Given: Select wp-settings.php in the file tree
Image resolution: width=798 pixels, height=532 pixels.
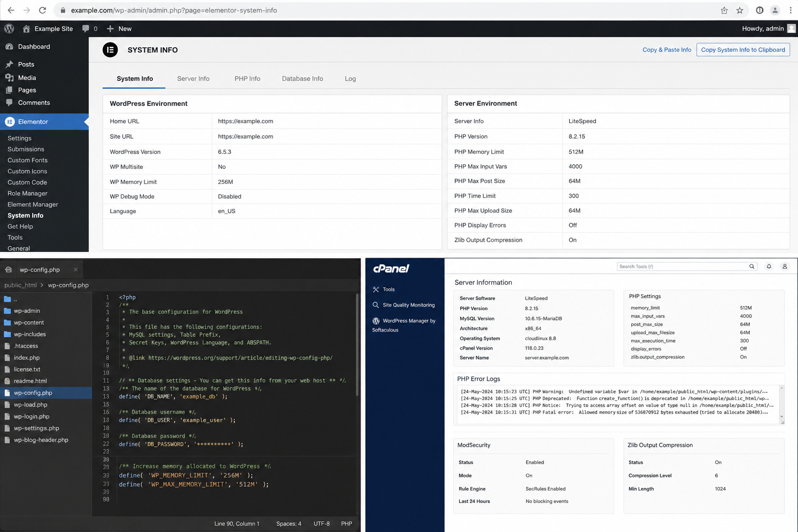Looking at the screenshot, I should (36, 428).
